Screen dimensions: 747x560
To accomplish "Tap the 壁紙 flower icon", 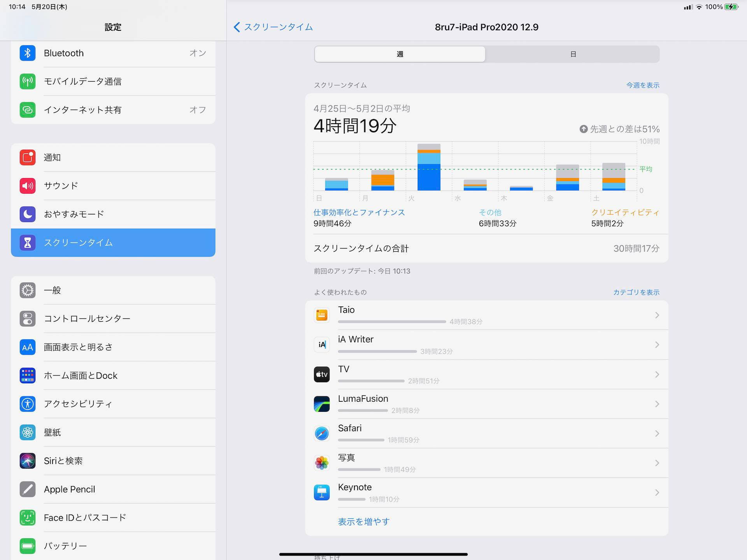I will 28,432.
